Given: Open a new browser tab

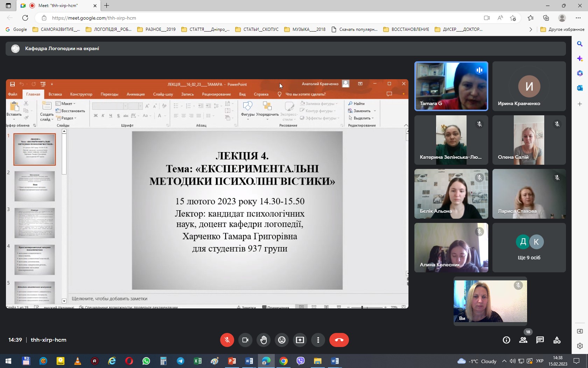Looking at the screenshot, I should 107,6.
